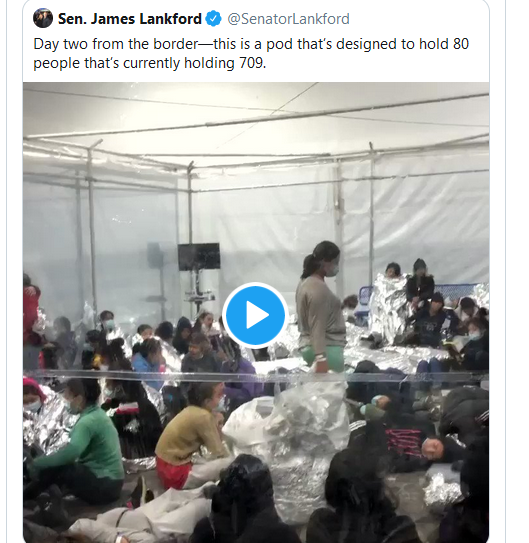The width and height of the screenshot is (529, 543).
Task: Click the blank header space right of handle
Action: click(x=419, y=19)
